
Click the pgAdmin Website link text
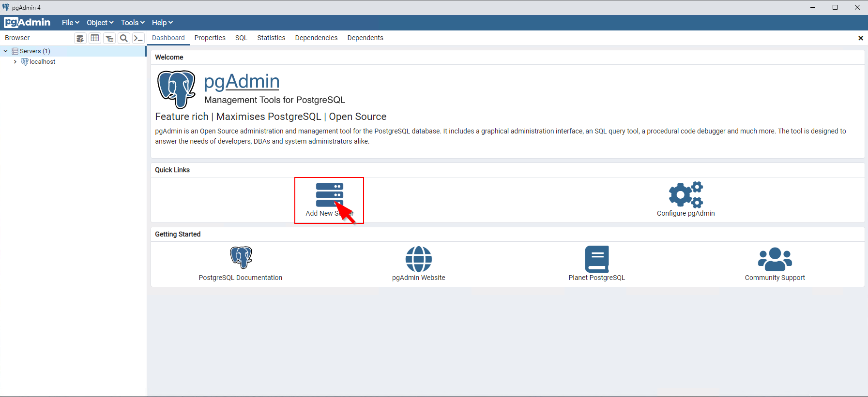pyautogui.click(x=419, y=278)
